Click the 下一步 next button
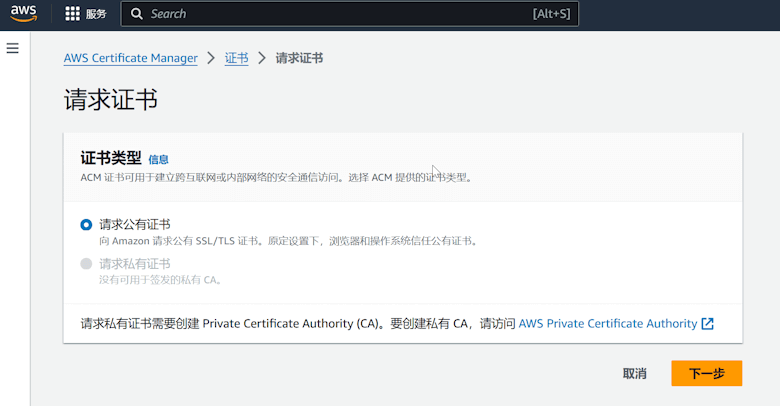780x406 pixels. coord(706,374)
